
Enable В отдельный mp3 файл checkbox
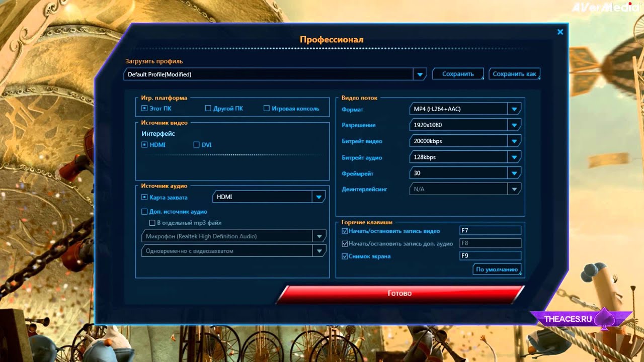coord(152,223)
